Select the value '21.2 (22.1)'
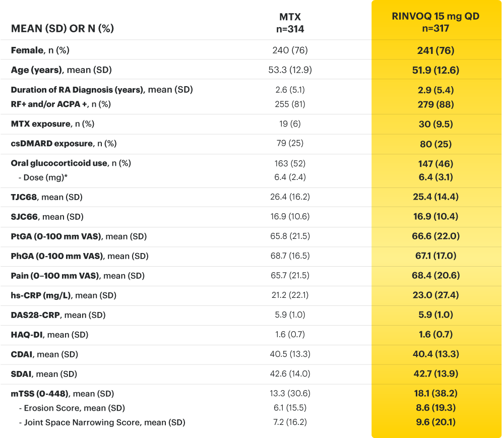504x438 pixels. coord(290,295)
